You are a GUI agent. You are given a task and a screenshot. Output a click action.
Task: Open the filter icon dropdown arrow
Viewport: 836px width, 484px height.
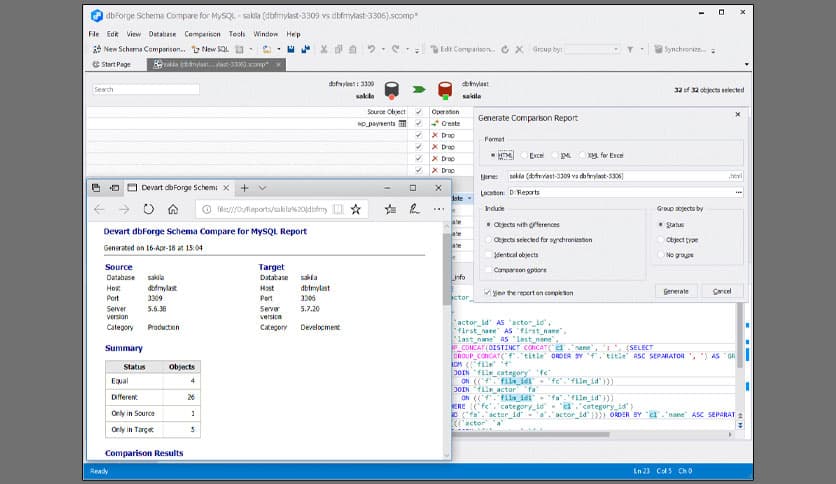click(642, 49)
